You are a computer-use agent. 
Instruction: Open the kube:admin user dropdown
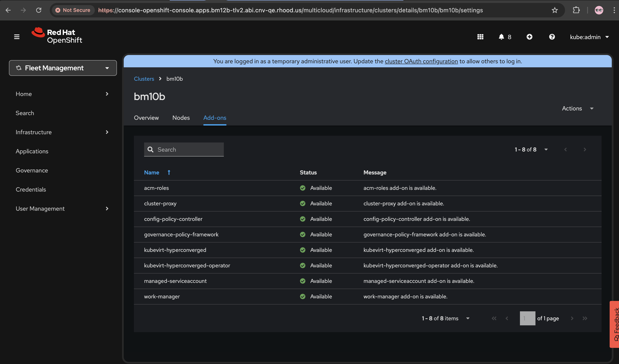(x=589, y=37)
